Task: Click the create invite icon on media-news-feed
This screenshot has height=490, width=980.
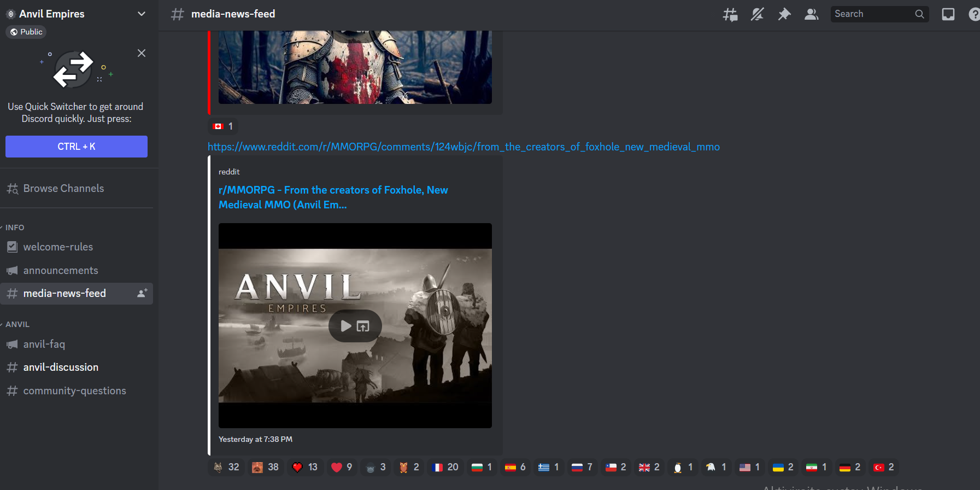Action: pyautogui.click(x=142, y=293)
